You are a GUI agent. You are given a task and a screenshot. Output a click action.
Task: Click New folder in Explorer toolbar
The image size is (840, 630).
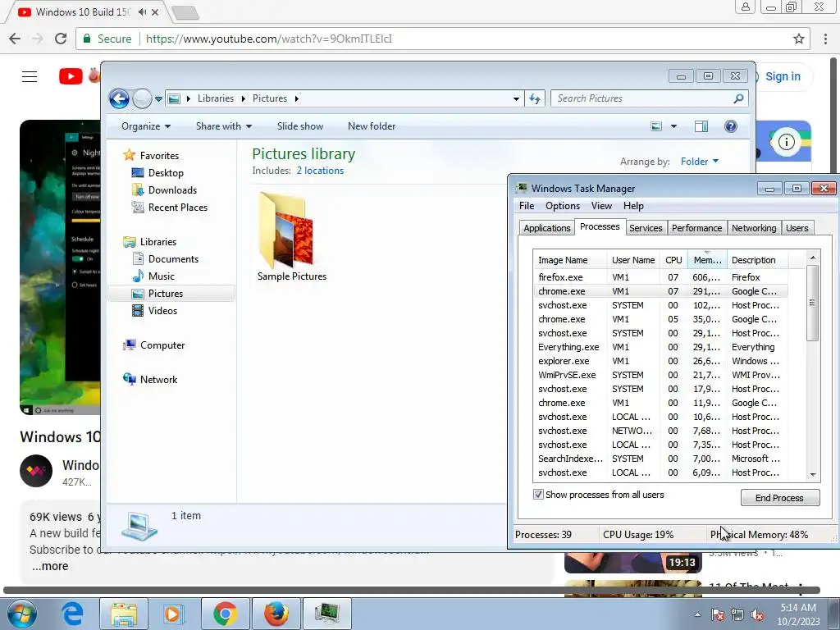point(372,126)
